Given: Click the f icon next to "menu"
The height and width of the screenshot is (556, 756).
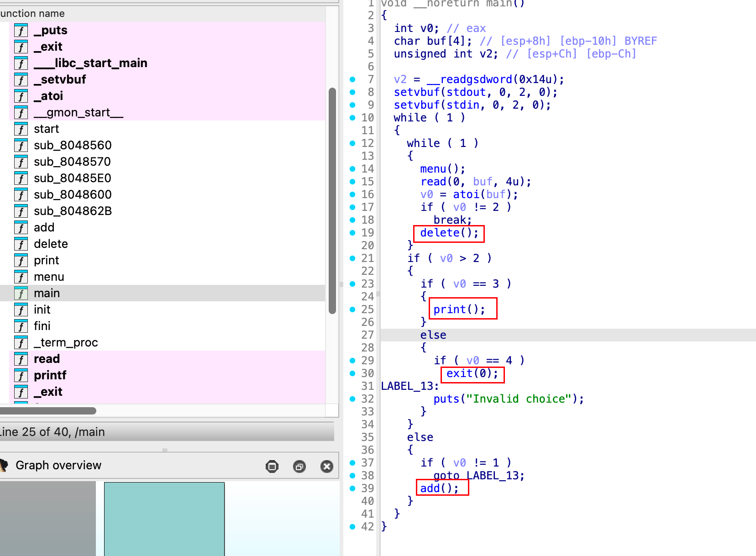Looking at the screenshot, I should point(21,277).
